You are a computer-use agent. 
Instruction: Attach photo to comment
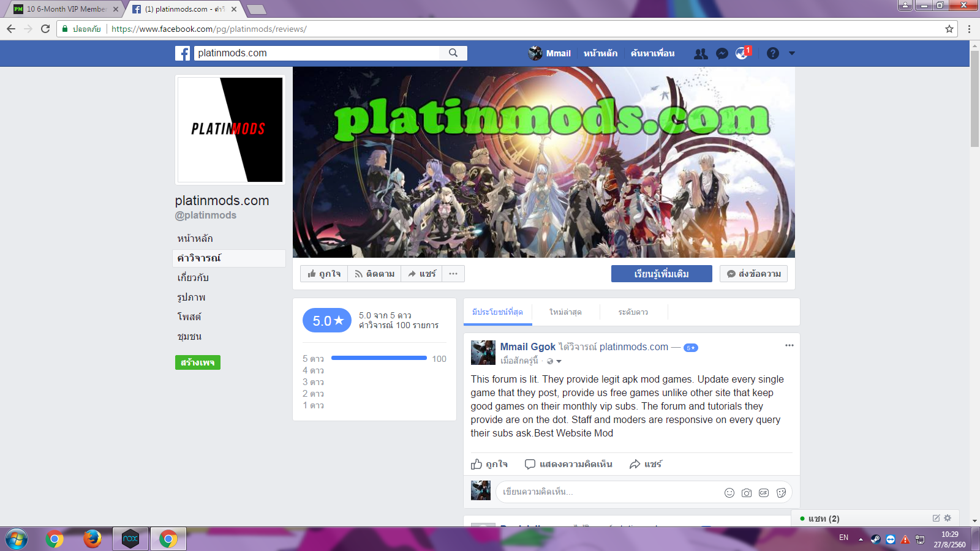pos(747,493)
